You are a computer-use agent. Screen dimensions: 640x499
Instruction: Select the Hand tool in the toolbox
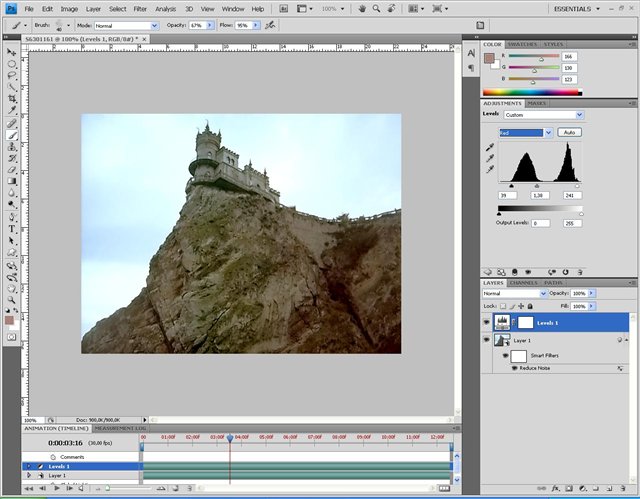pyautogui.click(x=11, y=288)
